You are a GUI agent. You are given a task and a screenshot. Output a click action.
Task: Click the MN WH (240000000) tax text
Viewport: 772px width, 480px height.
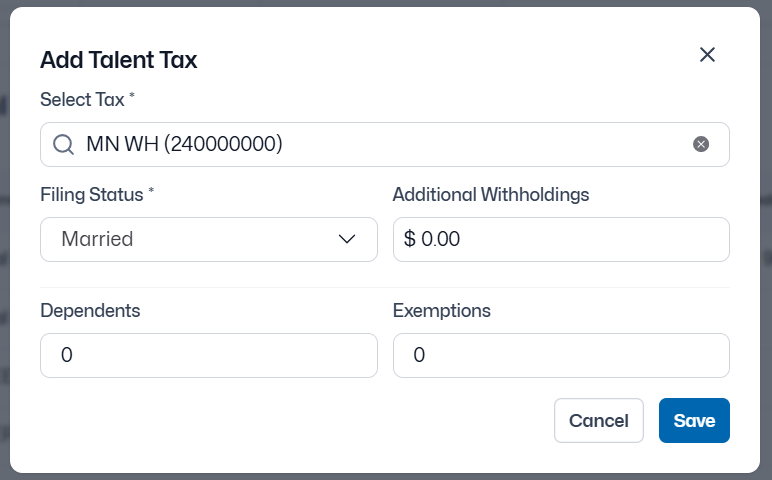tap(184, 144)
